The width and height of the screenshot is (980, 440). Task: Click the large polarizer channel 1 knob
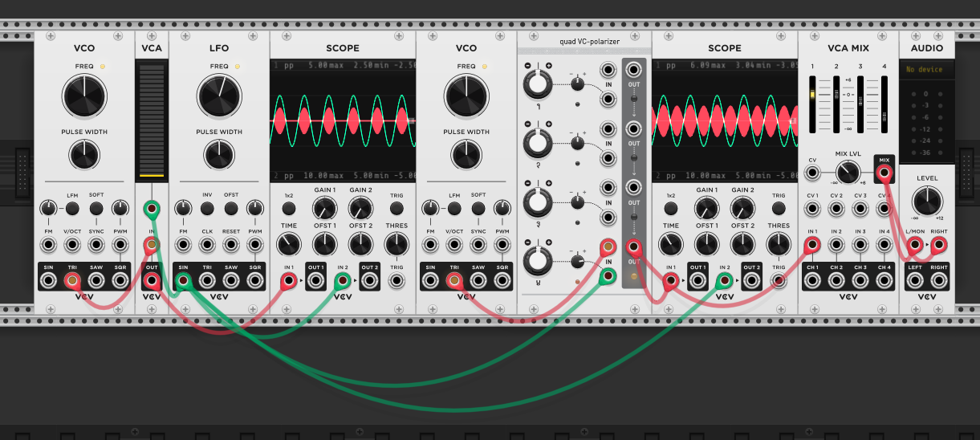(x=539, y=83)
